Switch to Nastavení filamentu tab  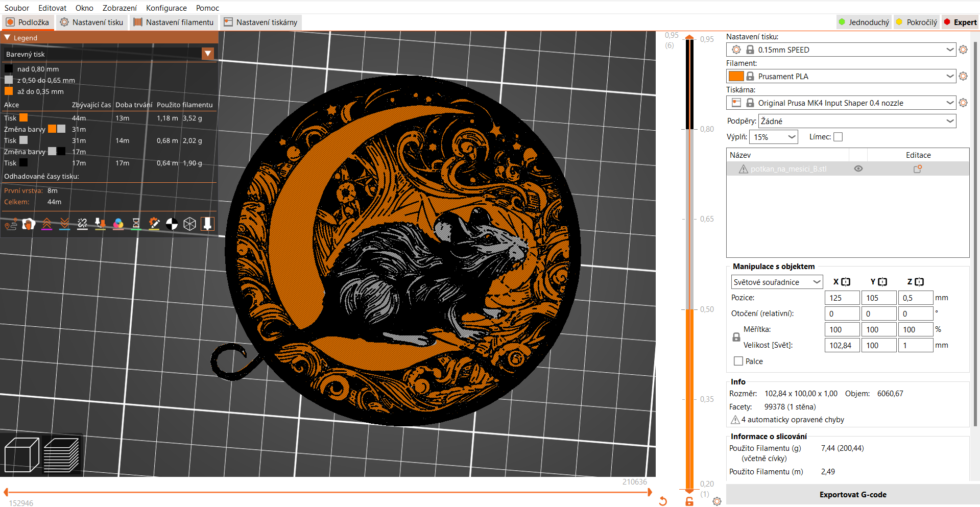coord(174,22)
